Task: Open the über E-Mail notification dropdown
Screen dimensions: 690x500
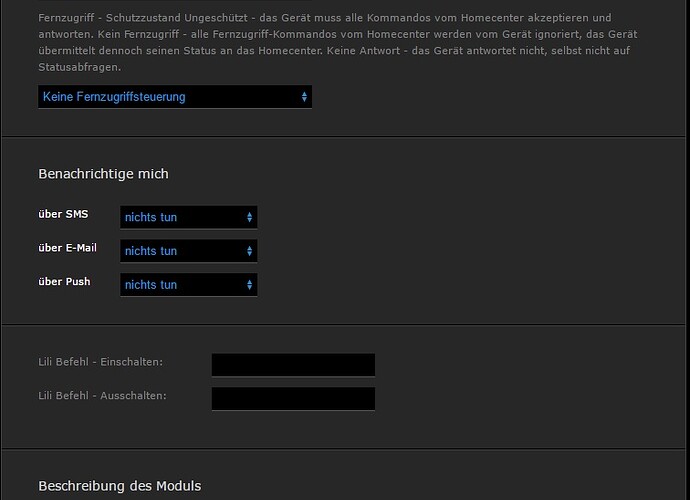Action: (x=188, y=251)
